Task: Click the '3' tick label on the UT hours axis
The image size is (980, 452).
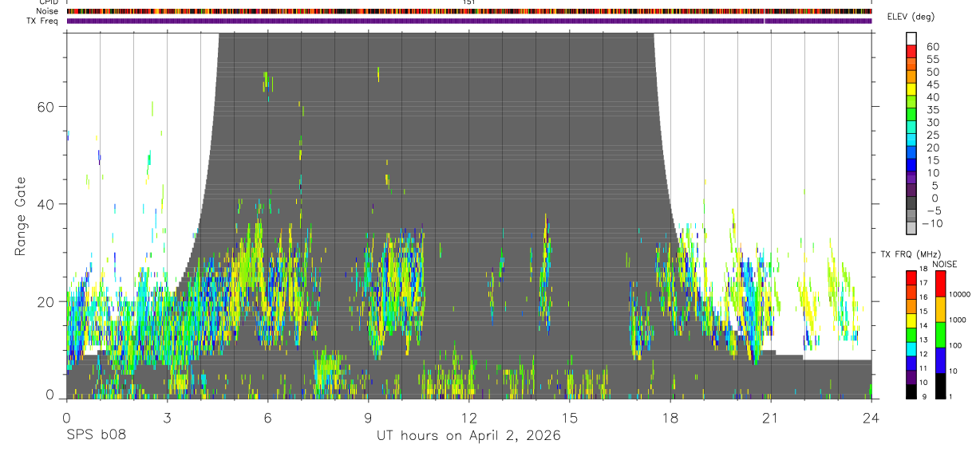Action: coord(167,417)
